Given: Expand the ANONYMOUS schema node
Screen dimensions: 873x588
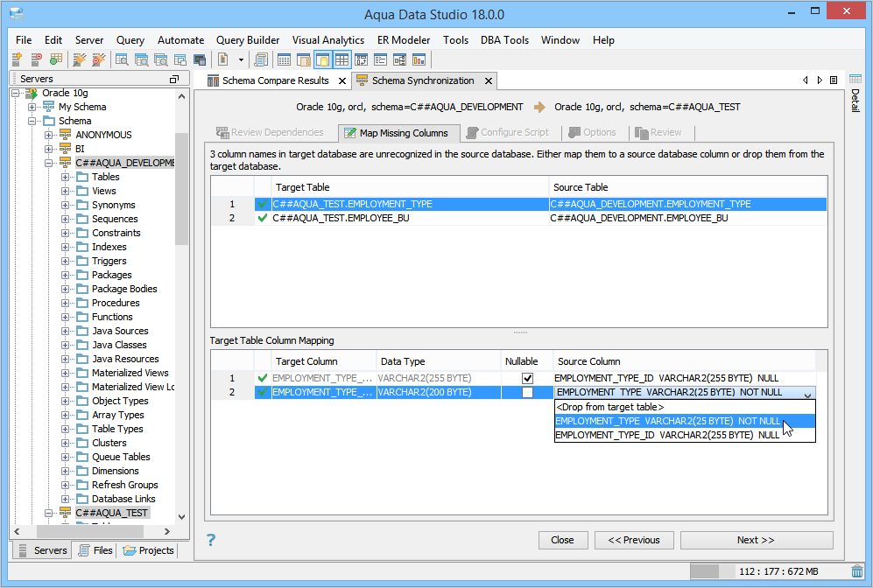Looking at the screenshot, I should click(x=49, y=135).
